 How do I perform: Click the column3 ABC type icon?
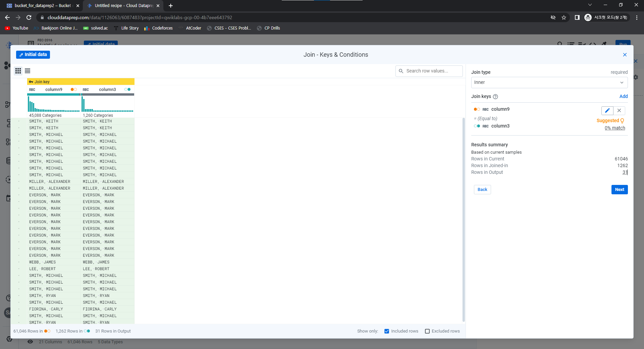[x=86, y=90]
